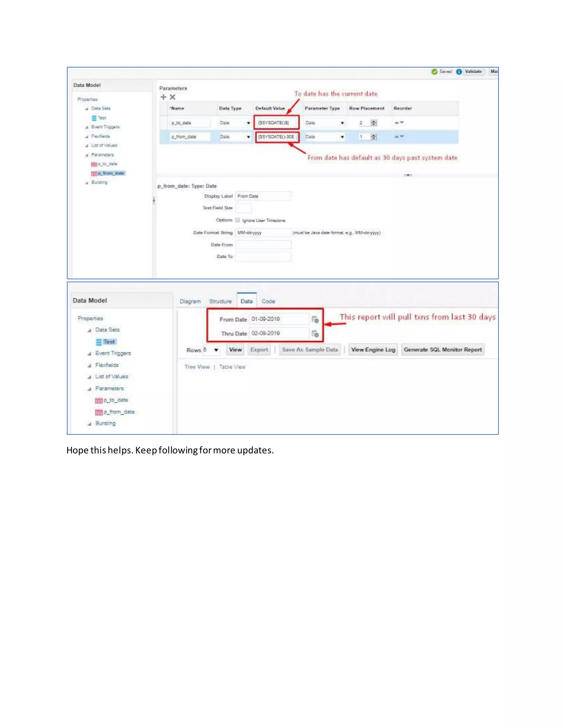Click the p_from_date reorder arrows icon
Image resolution: width=563 pixels, height=728 pixels.
click(x=399, y=136)
